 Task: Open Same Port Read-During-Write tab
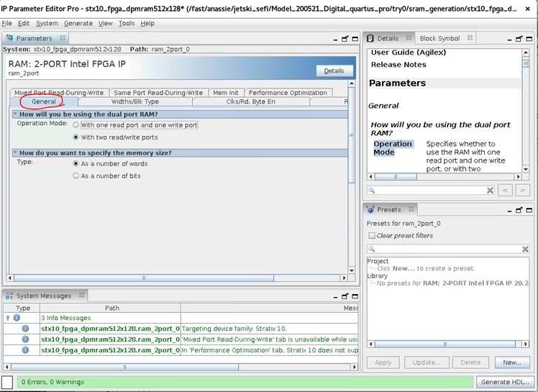click(x=158, y=93)
